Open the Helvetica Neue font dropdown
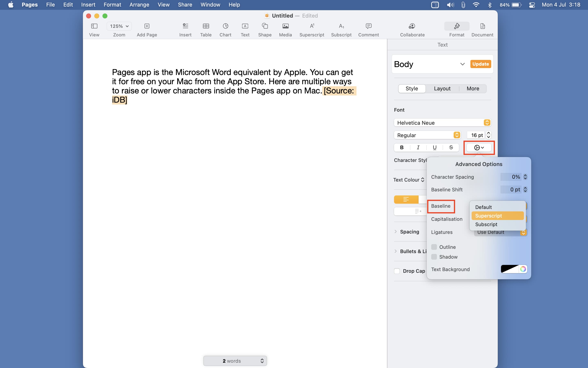Screen dimensions: 588x368 pyautogui.click(x=442, y=123)
